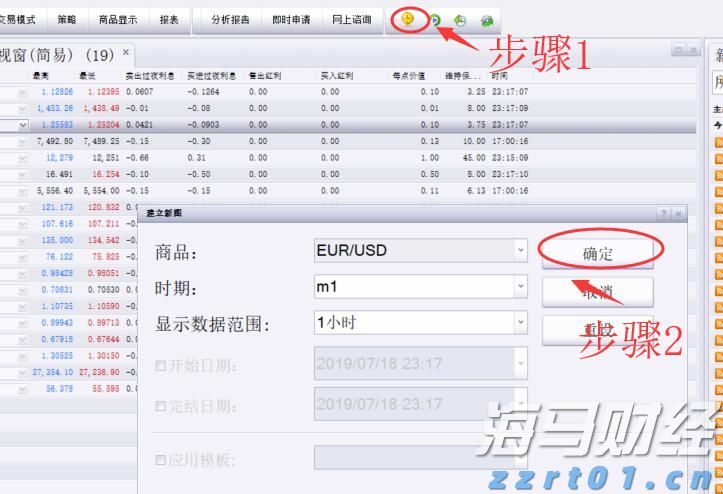Toggle the 完结日期 checkbox
This screenshot has height=494, width=723.
click(160, 406)
